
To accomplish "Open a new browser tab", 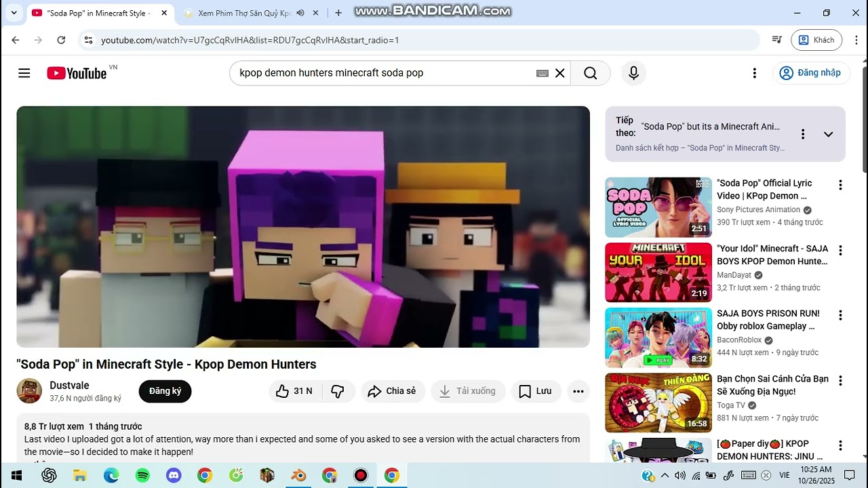I will (338, 13).
